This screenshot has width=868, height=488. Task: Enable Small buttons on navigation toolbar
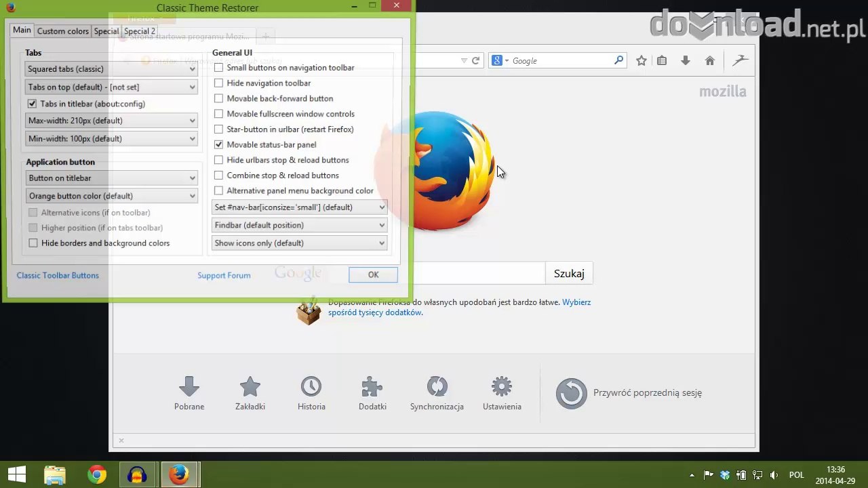(218, 68)
